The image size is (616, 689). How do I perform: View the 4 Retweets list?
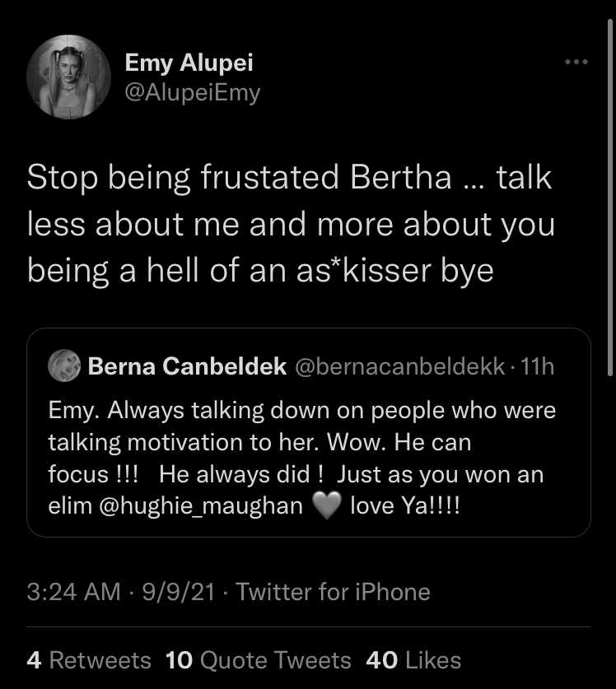[89, 660]
